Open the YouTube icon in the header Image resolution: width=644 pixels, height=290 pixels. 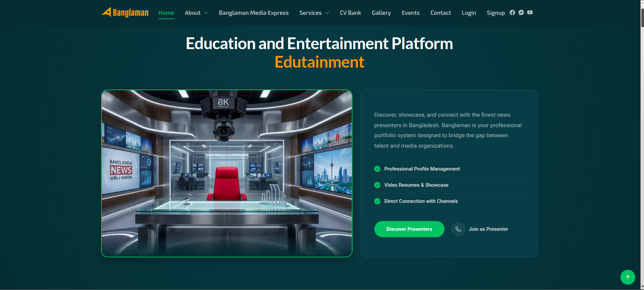coord(530,12)
